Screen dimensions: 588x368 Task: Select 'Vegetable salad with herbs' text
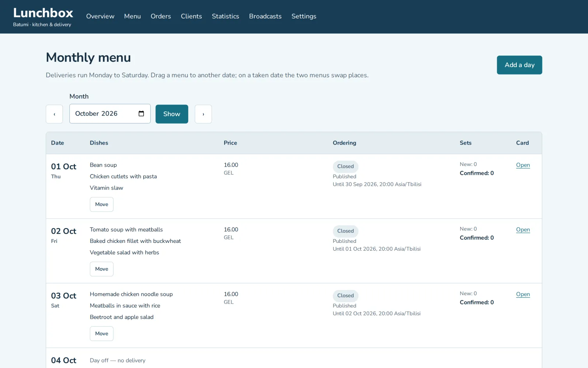click(125, 252)
